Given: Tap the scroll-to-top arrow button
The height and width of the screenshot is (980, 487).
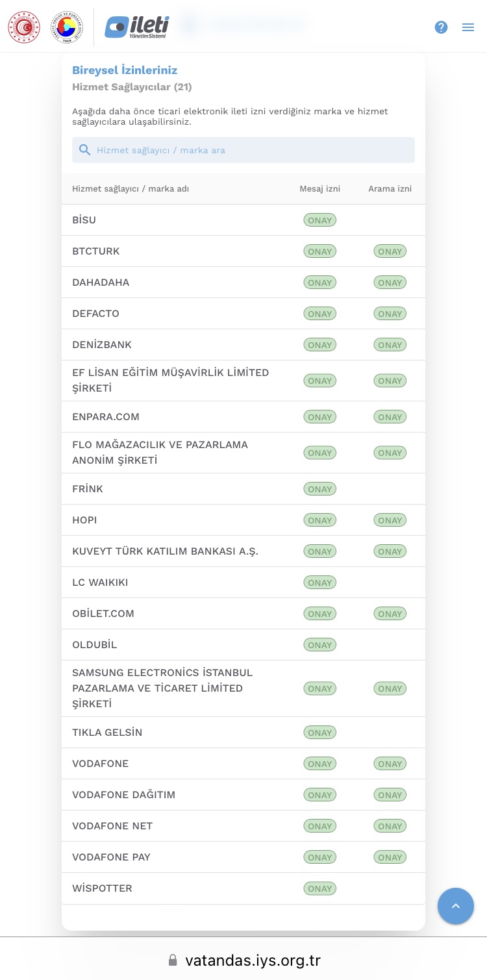Looking at the screenshot, I should pos(456,906).
